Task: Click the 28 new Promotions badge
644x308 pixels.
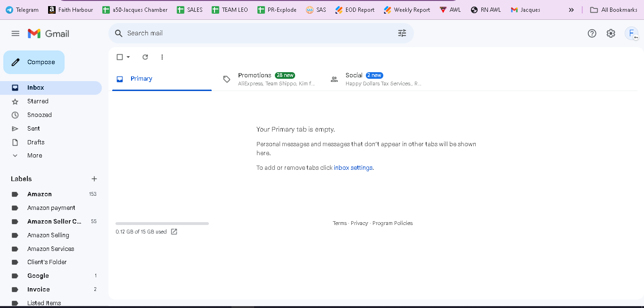Action: point(285,75)
